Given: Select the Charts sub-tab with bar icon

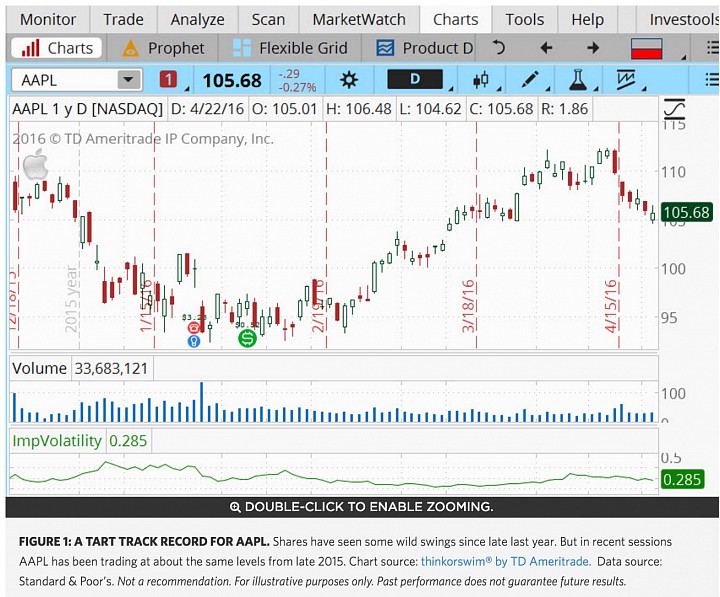Looking at the screenshot, I should click(x=57, y=48).
